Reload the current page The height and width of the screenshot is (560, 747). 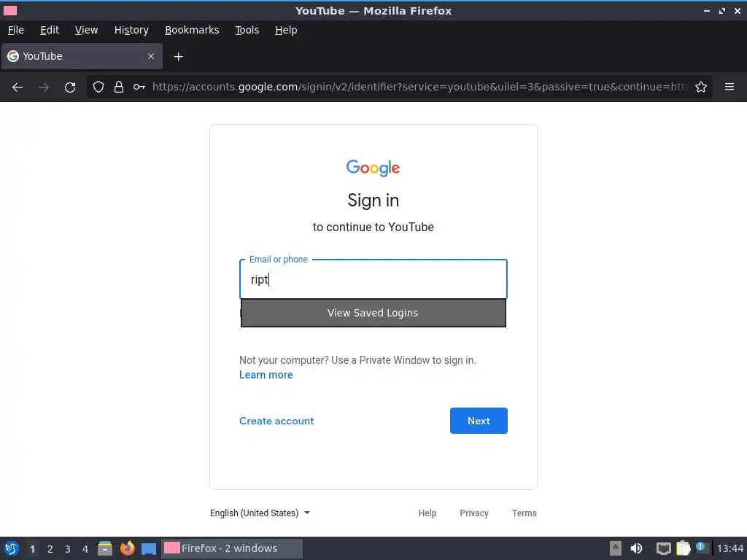(x=70, y=87)
